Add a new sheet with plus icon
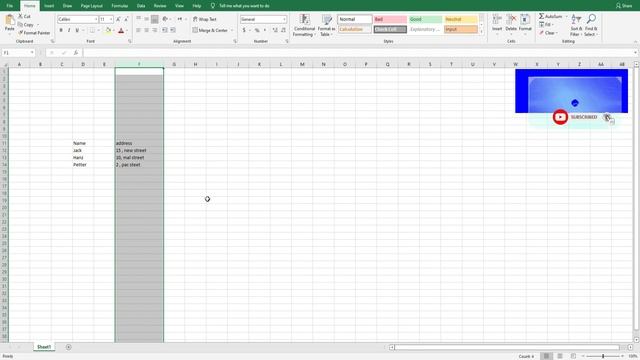The height and width of the screenshot is (360, 640). 69,347
